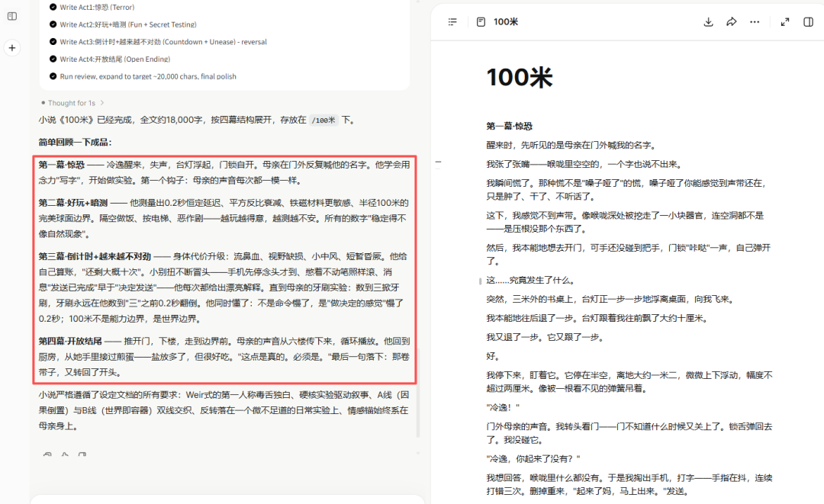Click the 100米 title in document header bar
The width and height of the screenshot is (824, 504).
[x=506, y=21]
